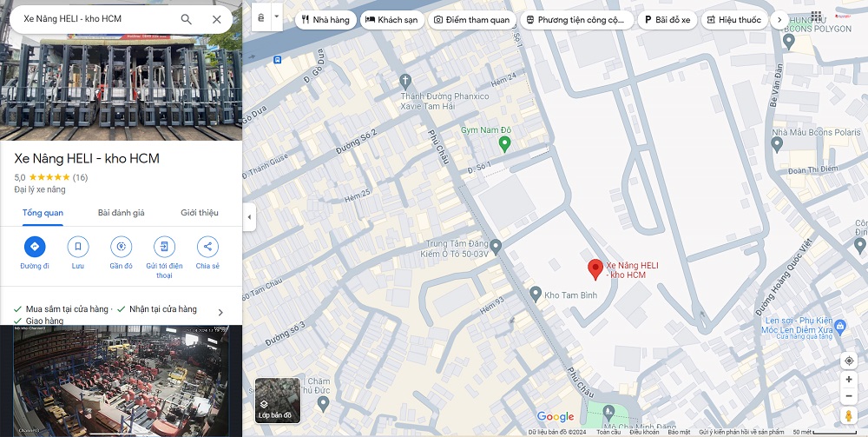Click the Đường đi directions icon

[35, 247]
